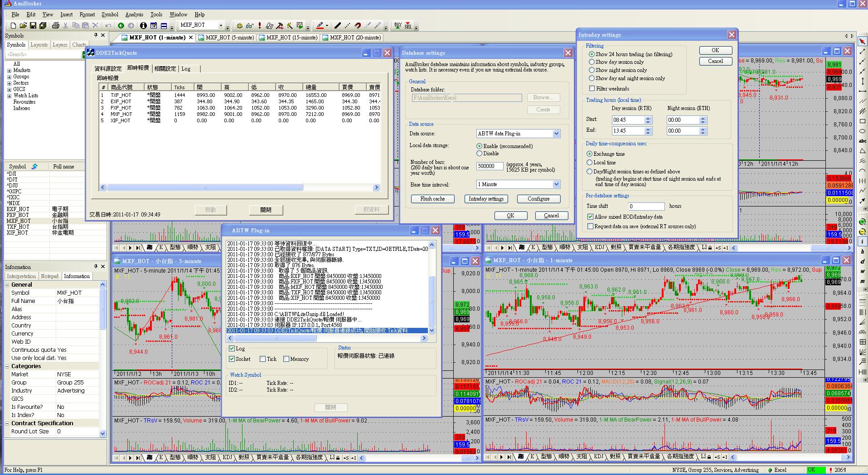Enable the Memory checkbox in ABTW Plug-in

(286, 359)
